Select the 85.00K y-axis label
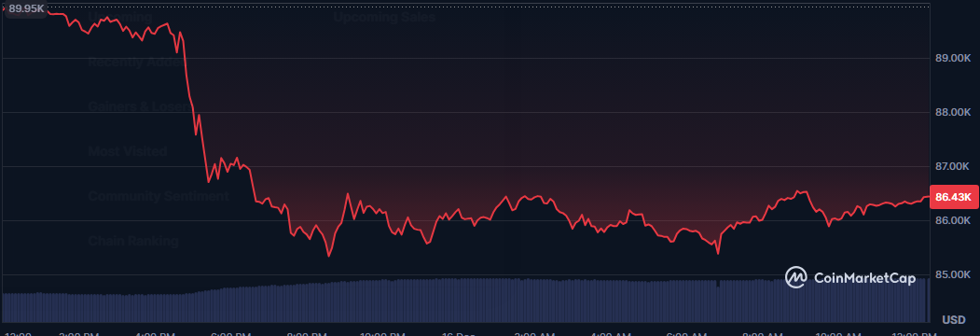980x336 pixels. [953, 274]
